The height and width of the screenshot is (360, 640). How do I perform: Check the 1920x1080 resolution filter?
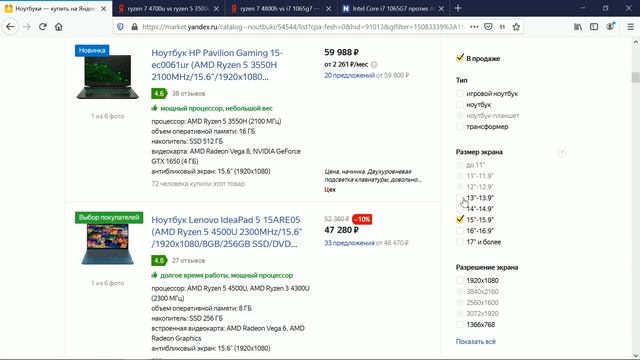point(460,280)
